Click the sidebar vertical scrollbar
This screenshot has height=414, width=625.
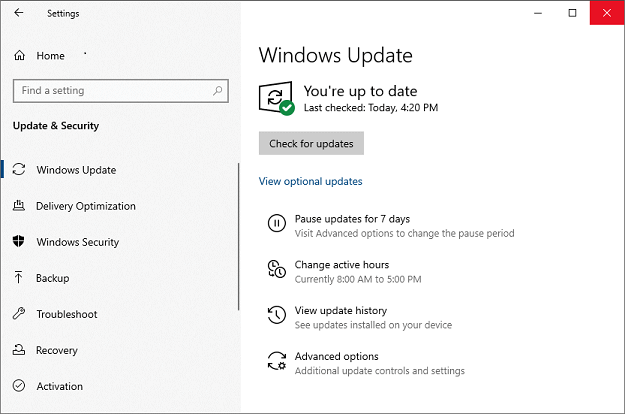click(x=239, y=236)
